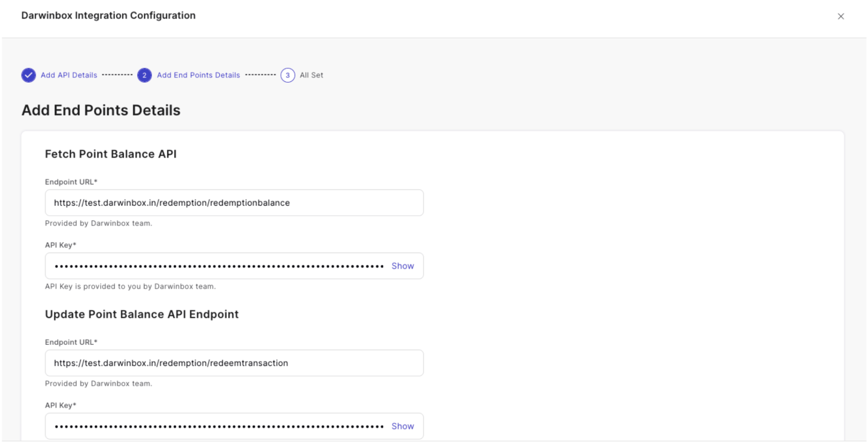Click the step 3 circle indicator
Viewport: 868px width, 442px height.
coord(288,75)
